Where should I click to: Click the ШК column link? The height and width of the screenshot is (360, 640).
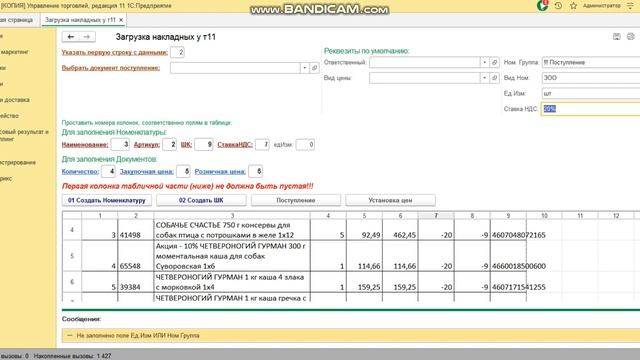point(186,144)
